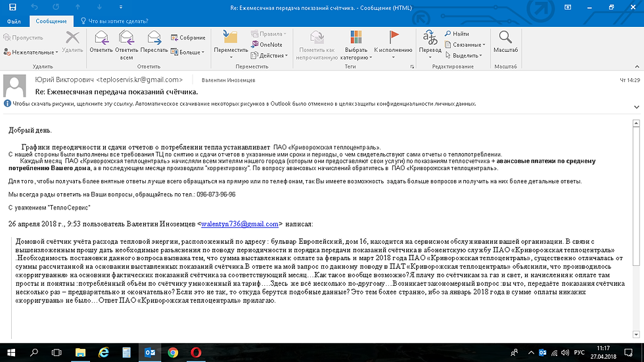Expand the message header with the chevron
Viewport: 644px width, 362px height.
tap(636, 107)
